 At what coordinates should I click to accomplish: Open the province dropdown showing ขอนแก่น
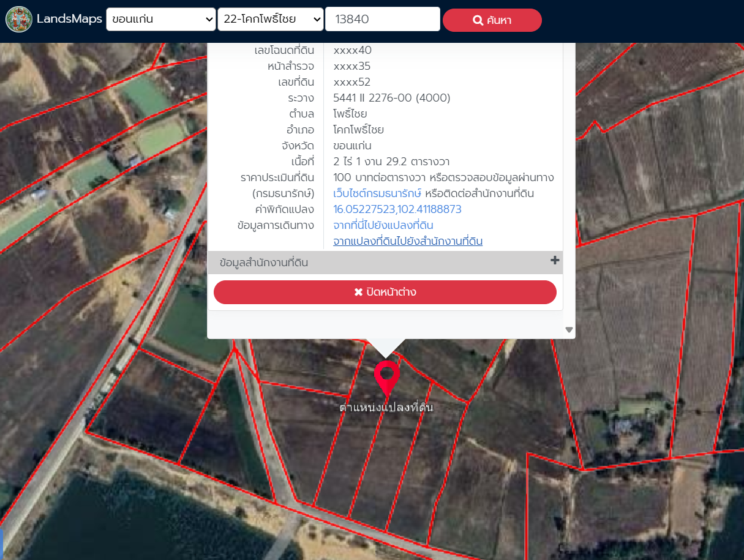coord(160,19)
